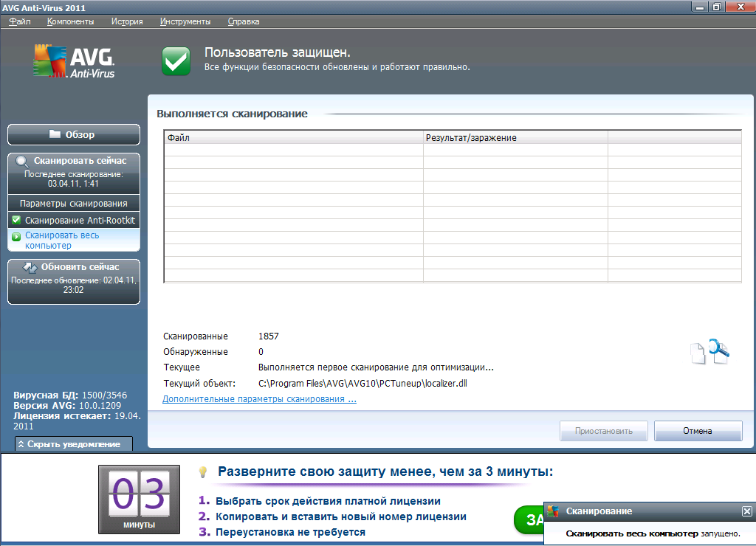The image size is (756, 546).
Task: Open the Обзор overview section
Action: click(74, 134)
